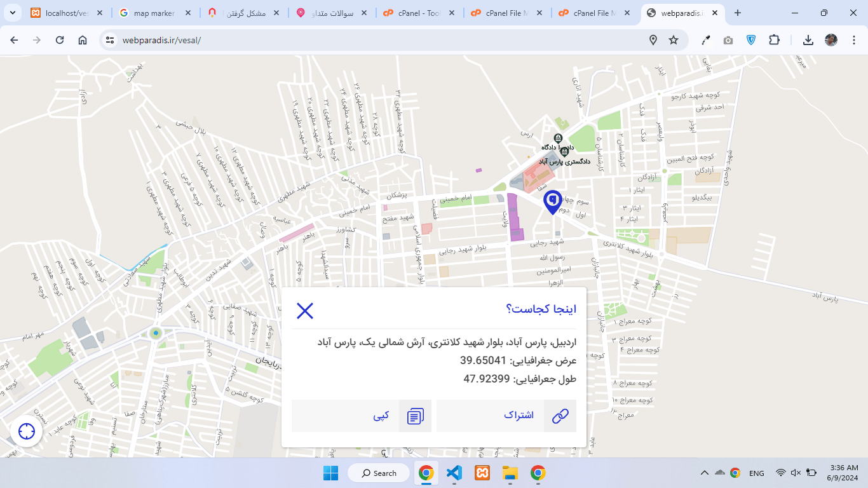This screenshot has width=868, height=488.
Task: Switch to the 'سوالات متداول' tab
Action: point(330,13)
